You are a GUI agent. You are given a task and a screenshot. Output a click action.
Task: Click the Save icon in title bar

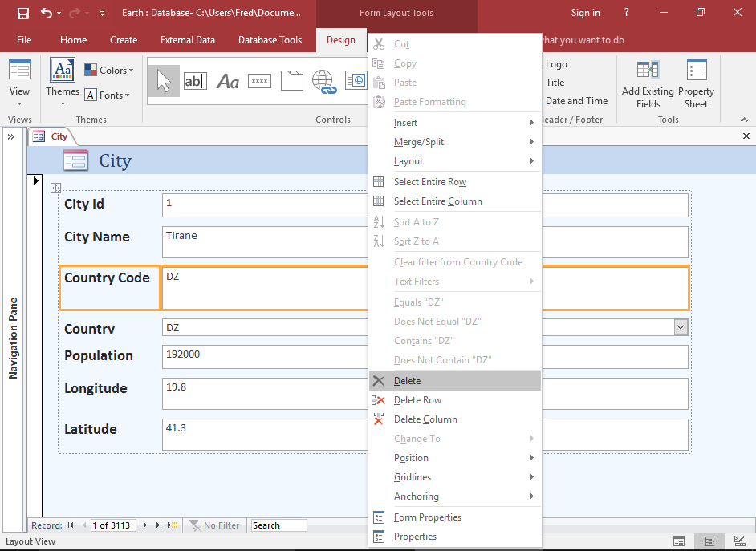[23, 13]
